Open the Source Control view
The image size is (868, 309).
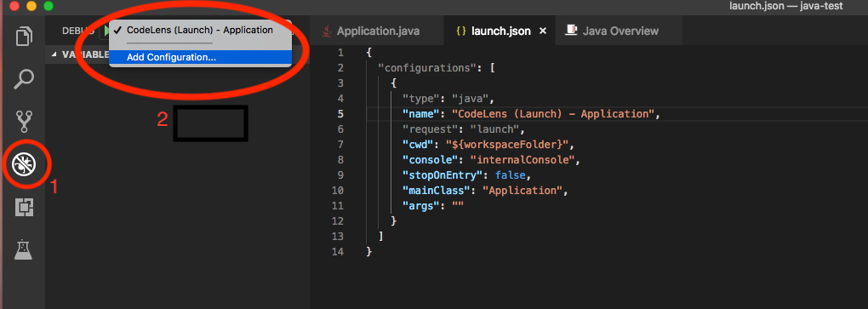tap(25, 121)
